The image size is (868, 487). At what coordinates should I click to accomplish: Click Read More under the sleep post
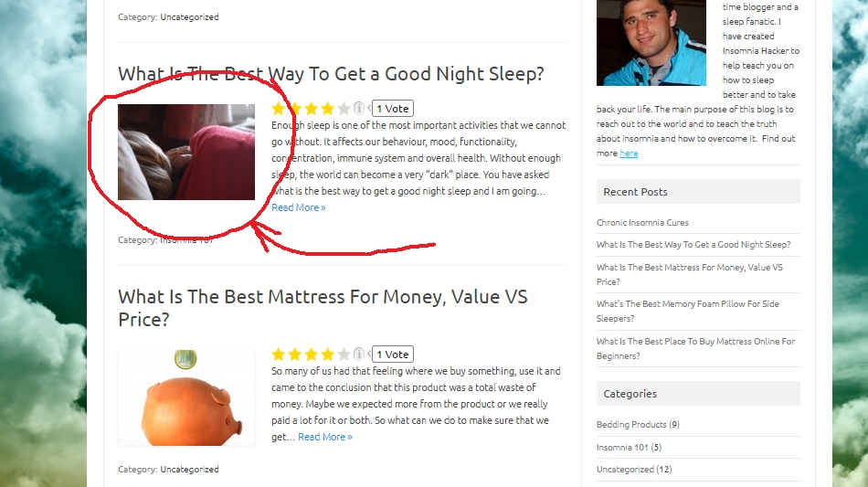[x=299, y=207]
